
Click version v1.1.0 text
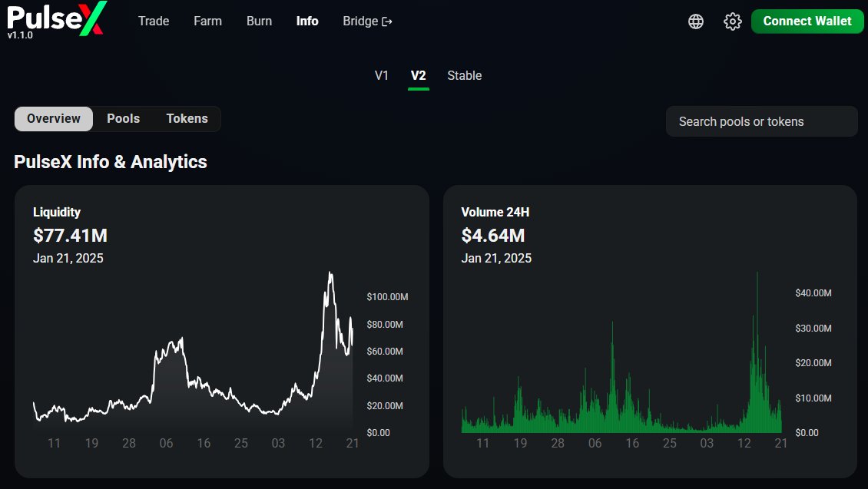click(20, 35)
